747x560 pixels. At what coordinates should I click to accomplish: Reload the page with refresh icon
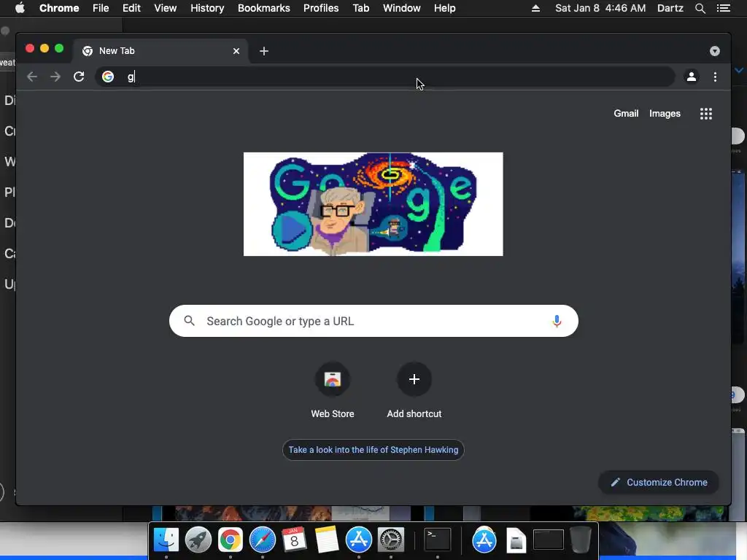click(x=79, y=77)
